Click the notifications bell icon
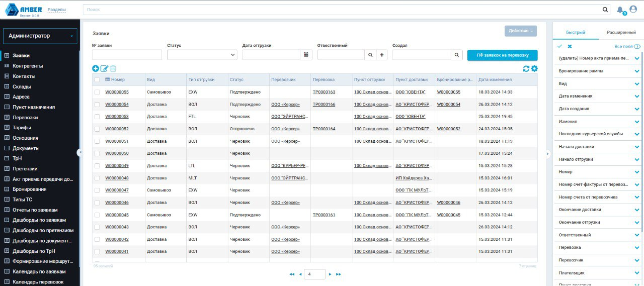This screenshot has height=286, width=644. click(x=620, y=10)
